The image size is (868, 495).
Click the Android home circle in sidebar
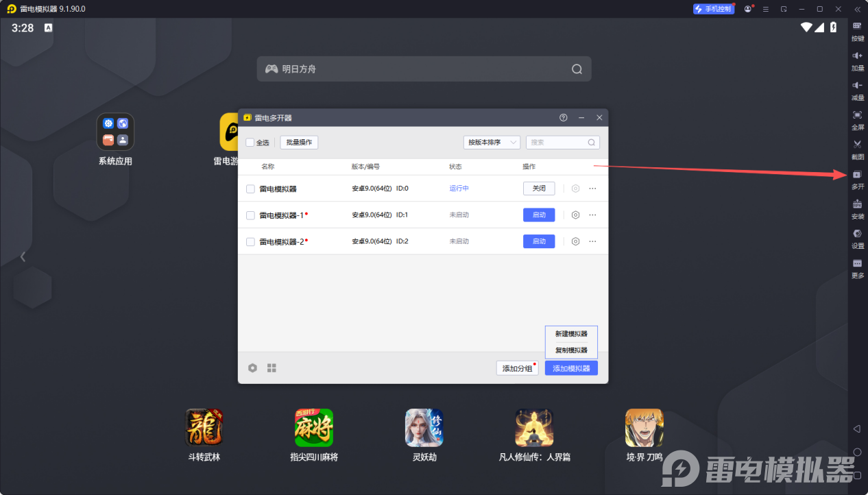tap(857, 452)
